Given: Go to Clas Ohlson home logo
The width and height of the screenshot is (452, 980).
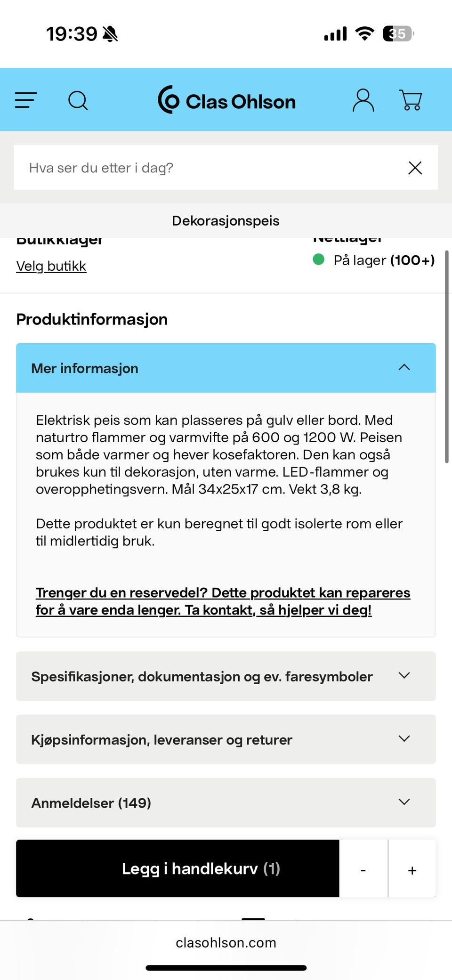Looking at the screenshot, I should click(226, 100).
